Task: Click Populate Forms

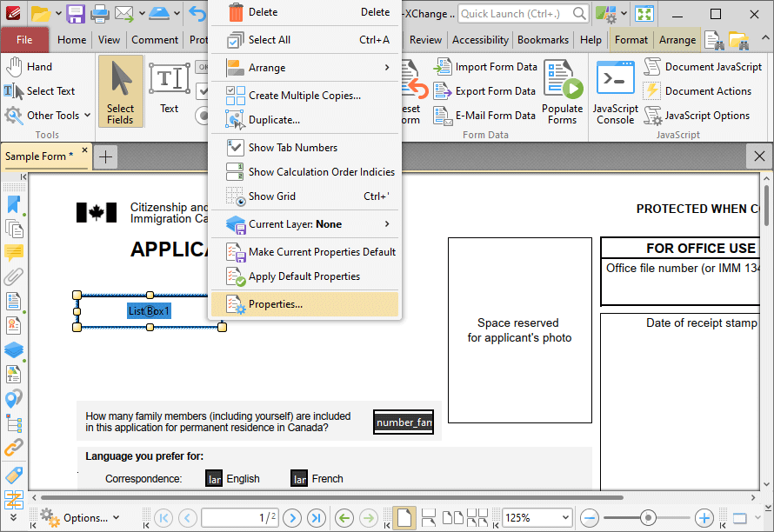Action: pos(562,93)
